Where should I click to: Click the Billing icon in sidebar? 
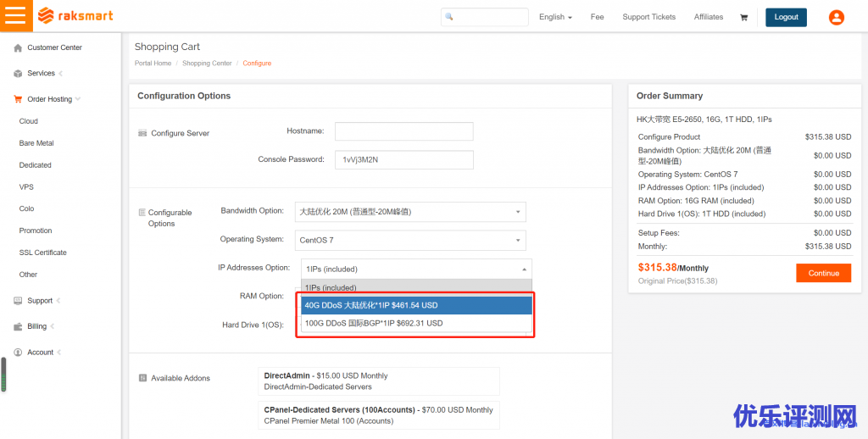pos(18,326)
